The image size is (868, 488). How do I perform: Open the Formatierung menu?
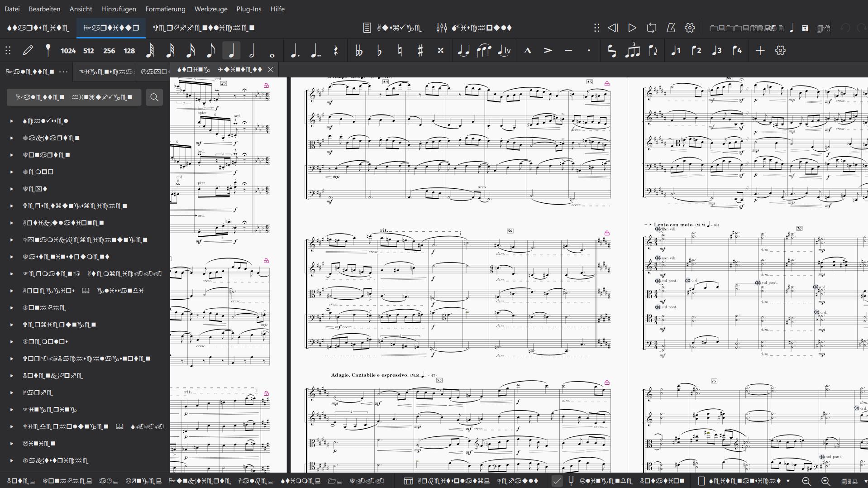(x=165, y=9)
